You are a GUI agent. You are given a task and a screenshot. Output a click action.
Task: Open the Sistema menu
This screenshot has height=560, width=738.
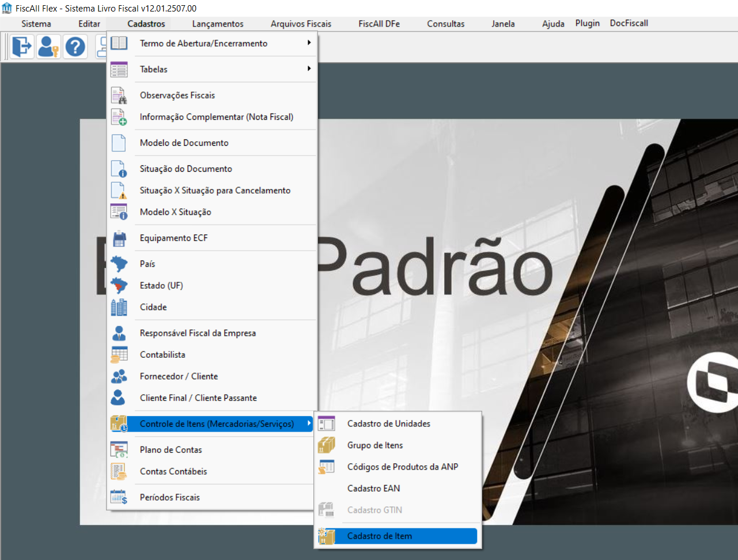point(36,24)
